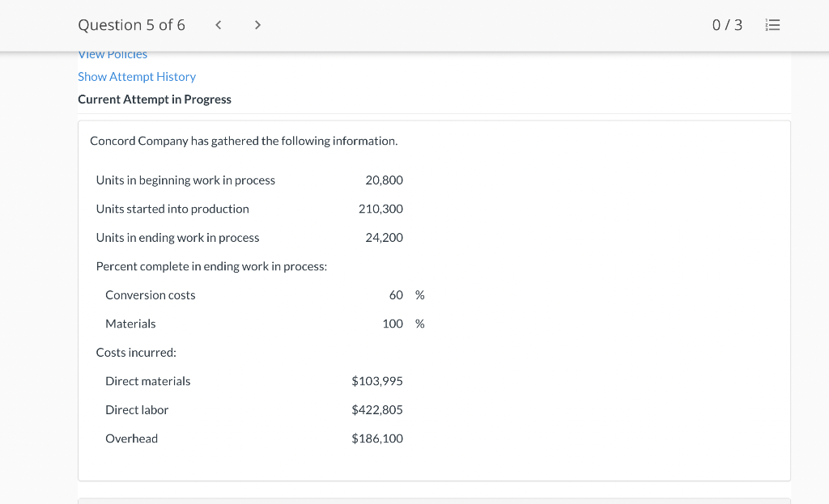Click 'Concord Company has gathered' sentence
Viewport: 829px width, 504px height.
(x=244, y=141)
